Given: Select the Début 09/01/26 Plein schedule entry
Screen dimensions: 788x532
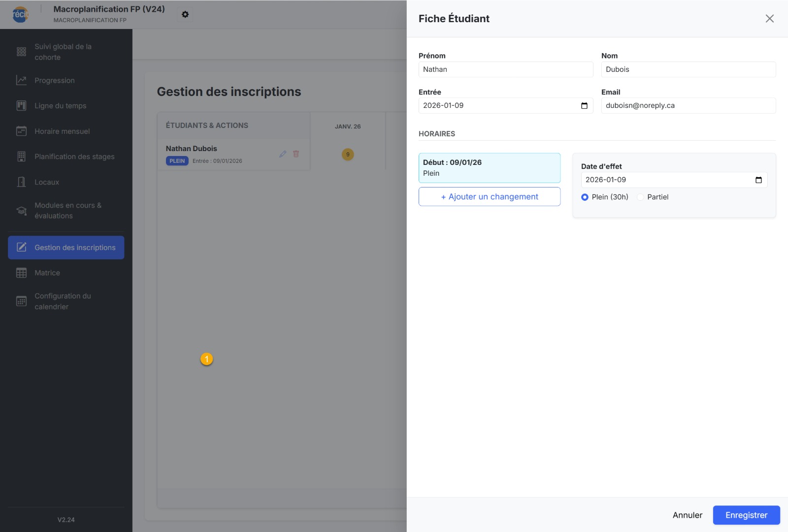Looking at the screenshot, I should [x=489, y=168].
